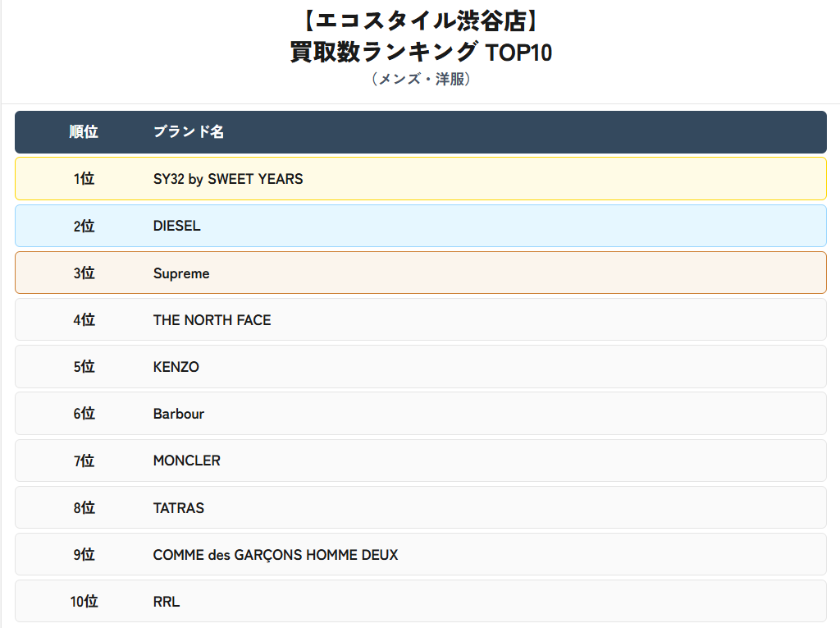Click the メンズ・洋服 subtitle
The height and width of the screenshot is (628, 840).
click(x=421, y=80)
